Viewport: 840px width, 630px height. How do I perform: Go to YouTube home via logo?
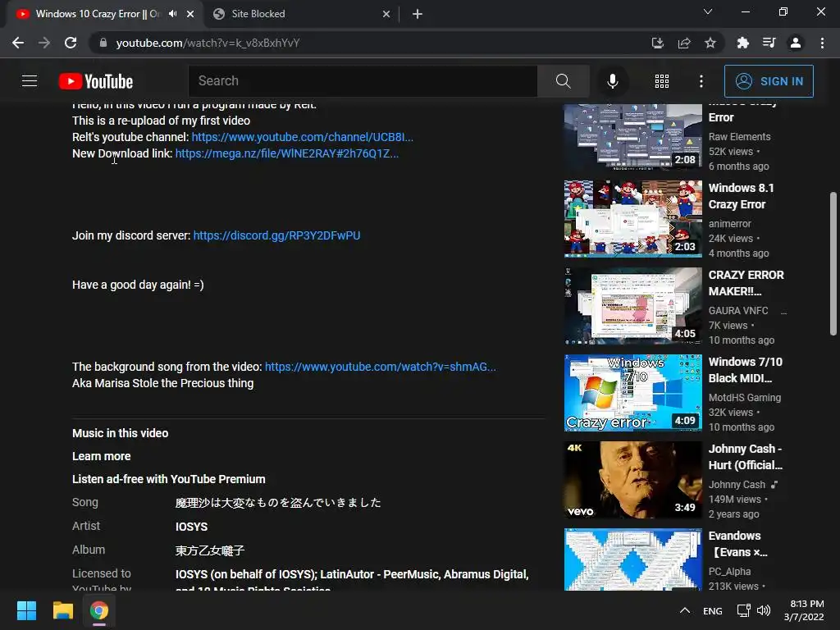tap(96, 81)
